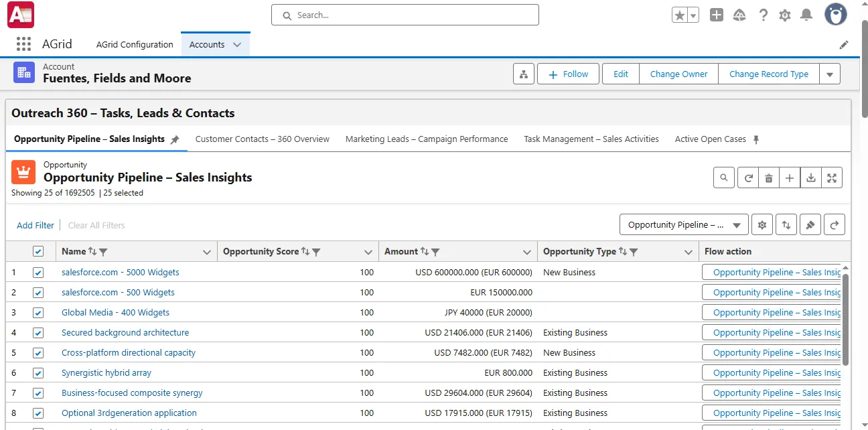Open Opportunity Score column menu chevron
868x430 pixels.
click(x=368, y=253)
